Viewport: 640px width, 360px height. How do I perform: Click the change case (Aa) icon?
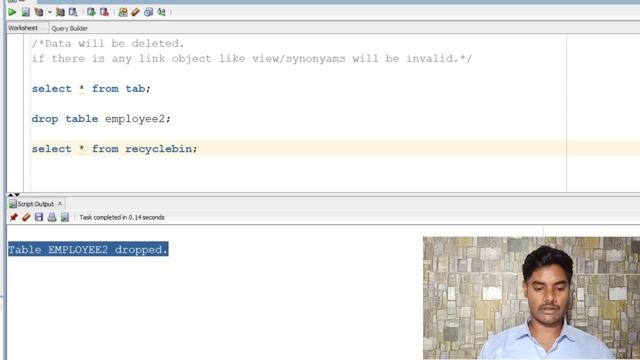pyautogui.click(x=162, y=12)
